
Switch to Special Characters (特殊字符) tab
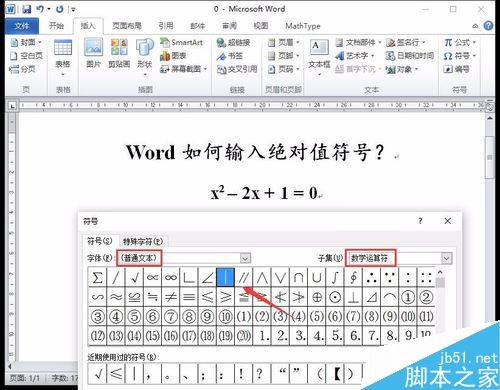(x=143, y=241)
